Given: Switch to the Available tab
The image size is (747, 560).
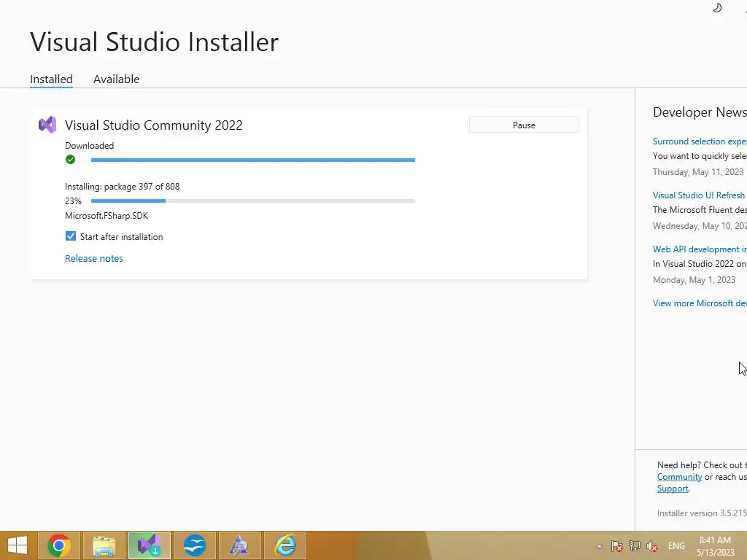Looking at the screenshot, I should [x=116, y=79].
